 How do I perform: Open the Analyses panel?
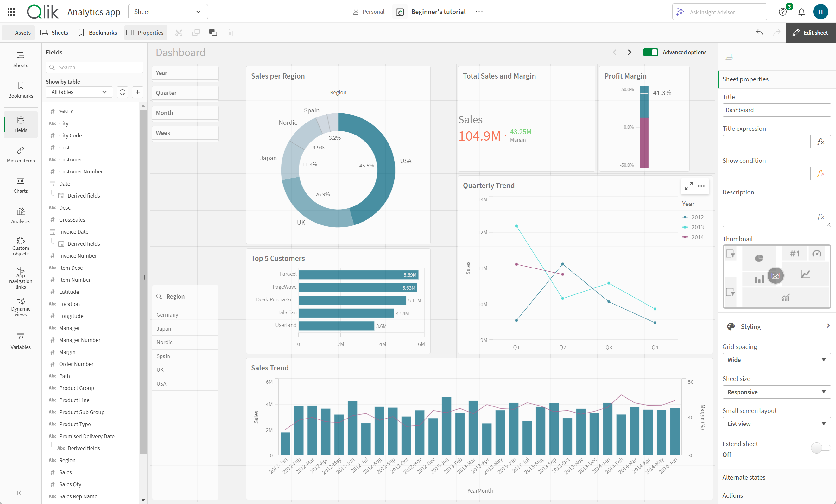[21, 216]
